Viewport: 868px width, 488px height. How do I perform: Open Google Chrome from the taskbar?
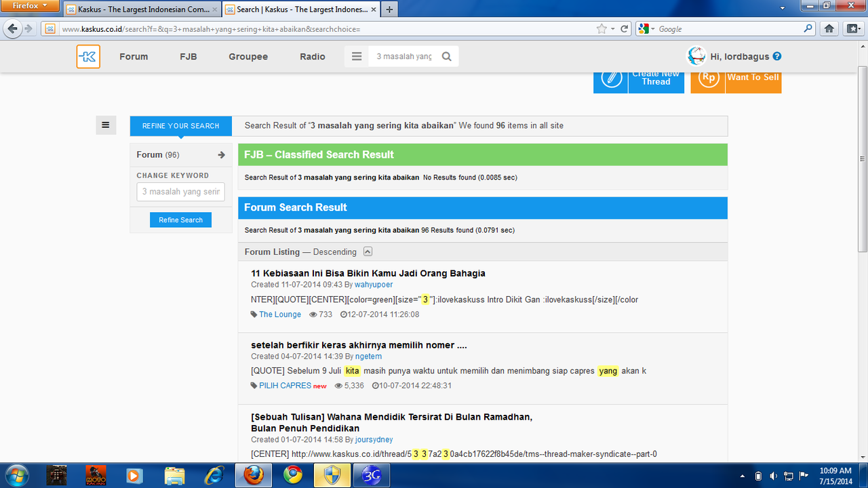click(293, 475)
